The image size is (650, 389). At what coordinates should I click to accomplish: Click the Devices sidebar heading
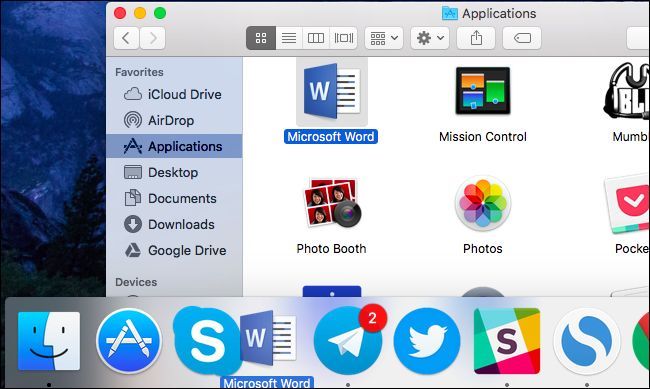click(x=136, y=282)
